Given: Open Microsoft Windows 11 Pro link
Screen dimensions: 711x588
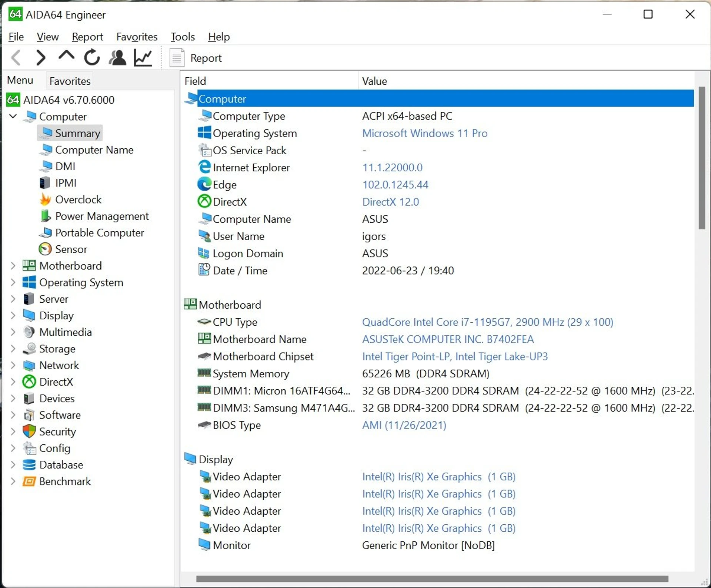Looking at the screenshot, I should pos(425,133).
